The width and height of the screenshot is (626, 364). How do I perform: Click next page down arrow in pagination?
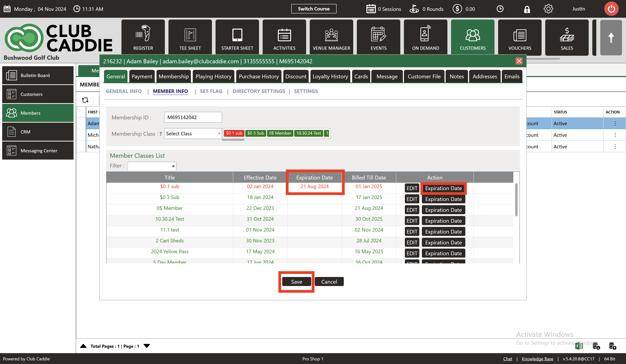click(x=147, y=346)
